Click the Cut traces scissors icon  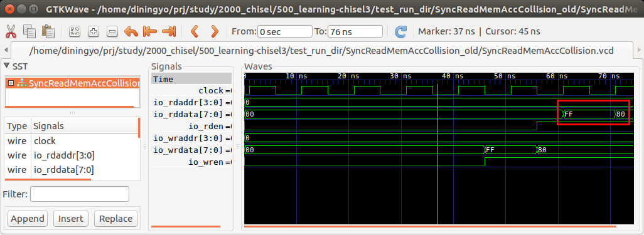tap(11, 31)
